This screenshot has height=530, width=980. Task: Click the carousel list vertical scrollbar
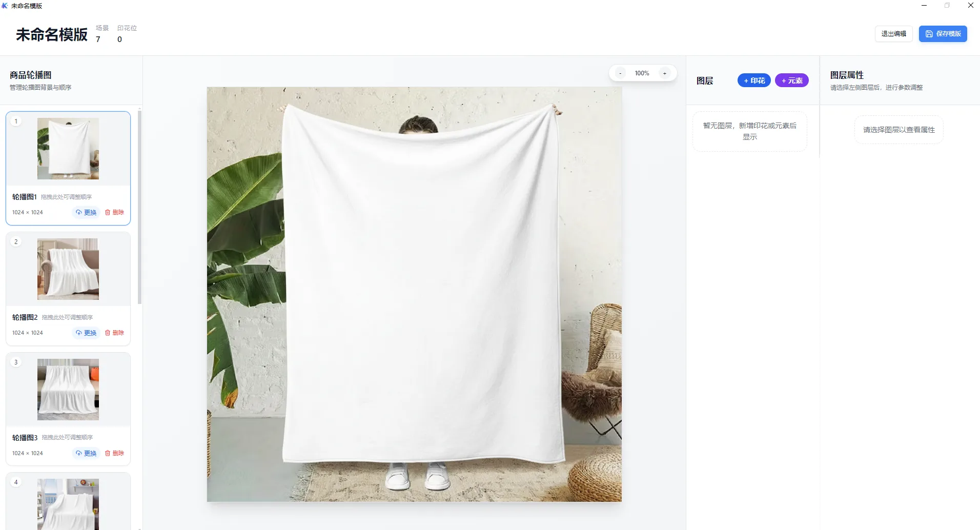tap(139, 205)
